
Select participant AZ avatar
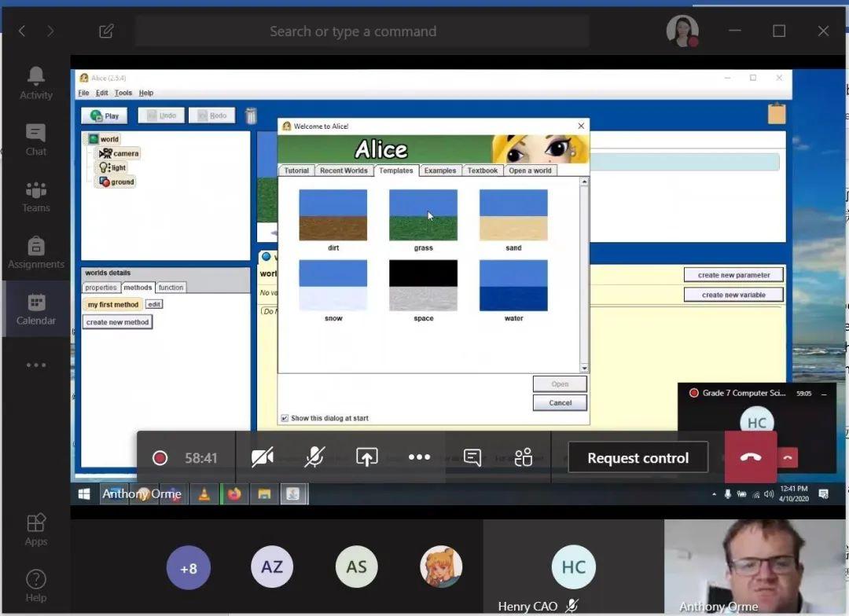(x=272, y=566)
